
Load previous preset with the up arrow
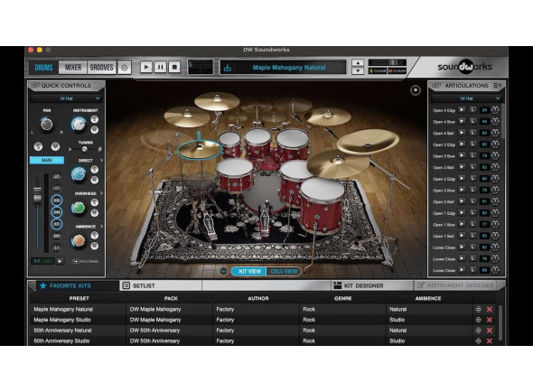click(x=358, y=63)
